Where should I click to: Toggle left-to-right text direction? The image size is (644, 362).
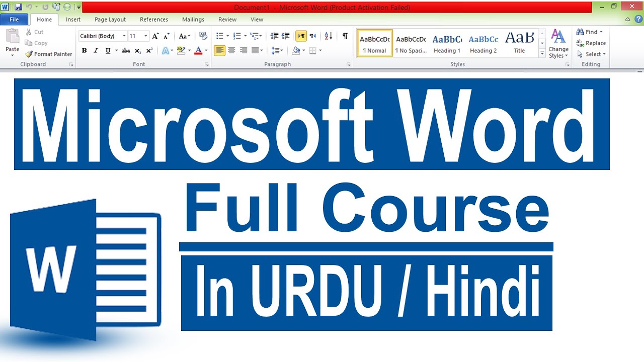pyautogui.click(x=301, y=36)
